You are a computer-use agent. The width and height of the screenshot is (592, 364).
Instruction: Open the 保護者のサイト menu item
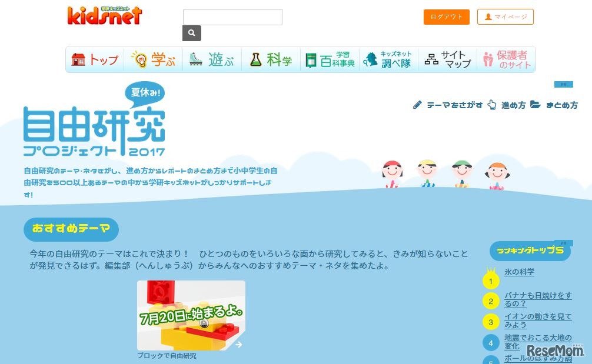point(506,59)
